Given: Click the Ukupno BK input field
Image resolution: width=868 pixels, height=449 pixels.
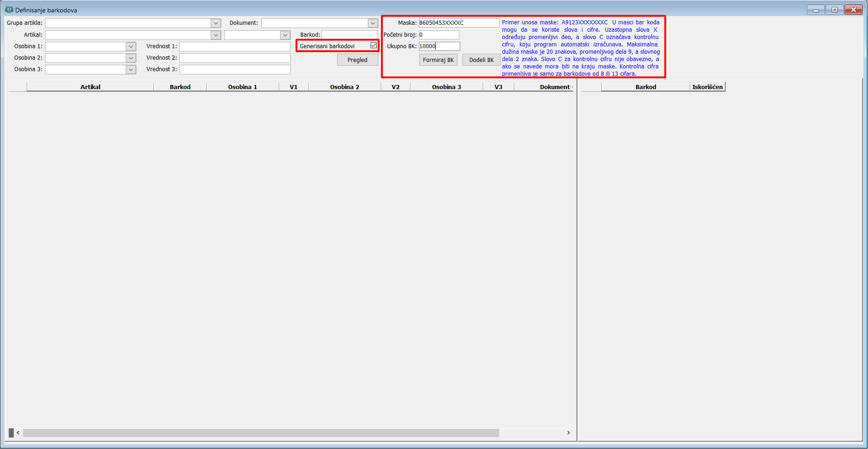Looking at the screenshot, I should (439, 46).
